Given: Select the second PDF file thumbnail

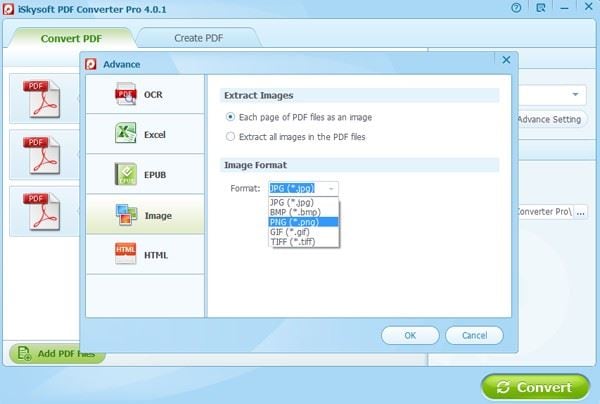Looking at the screenshot, I should click(41, 155).
